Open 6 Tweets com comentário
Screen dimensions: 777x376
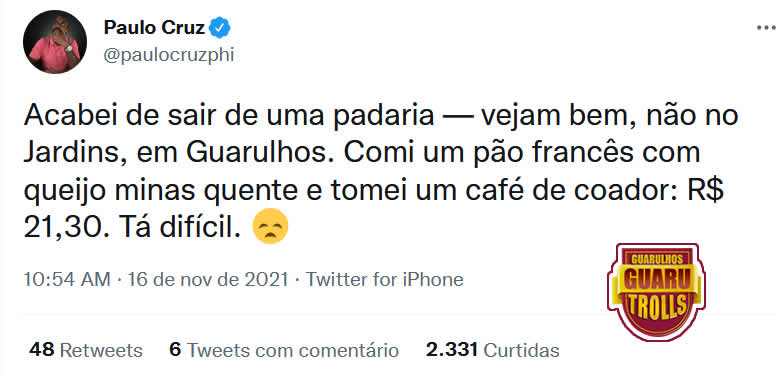284,350
